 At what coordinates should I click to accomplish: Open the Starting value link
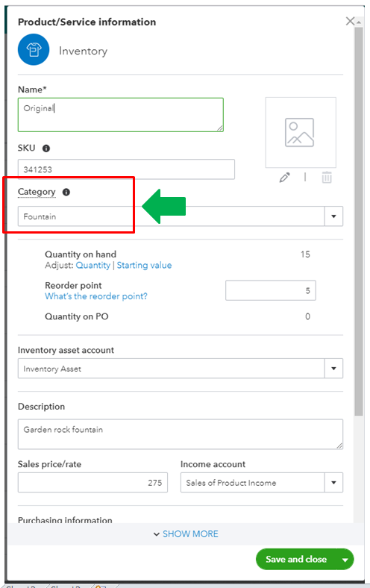click(x=144, y=266)
